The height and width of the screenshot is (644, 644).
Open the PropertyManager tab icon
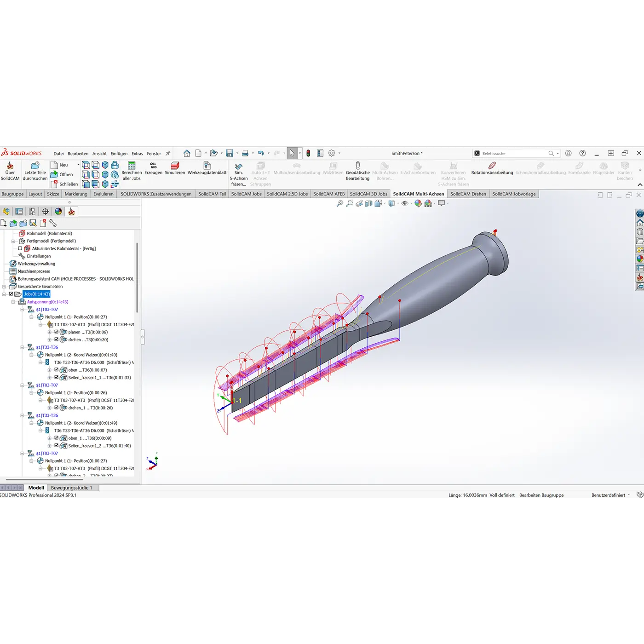(19, 212)
